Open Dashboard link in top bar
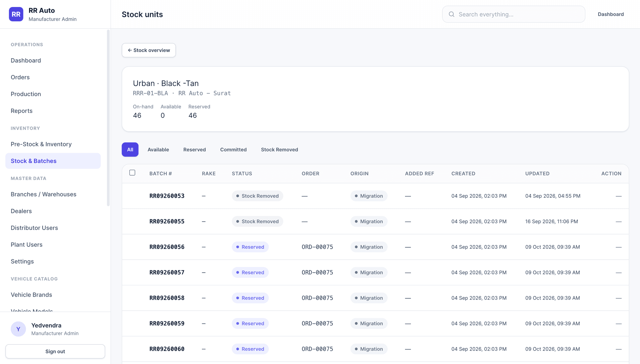Image resolution: width=640 pixels, height=364 pixels. coord(611,14)
